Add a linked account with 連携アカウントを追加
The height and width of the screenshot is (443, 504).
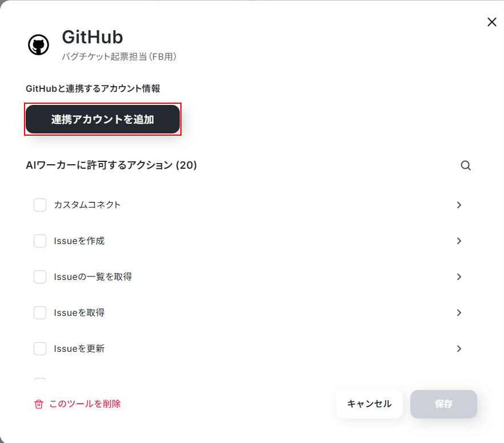pyautogui.click(x=103, y=119)
